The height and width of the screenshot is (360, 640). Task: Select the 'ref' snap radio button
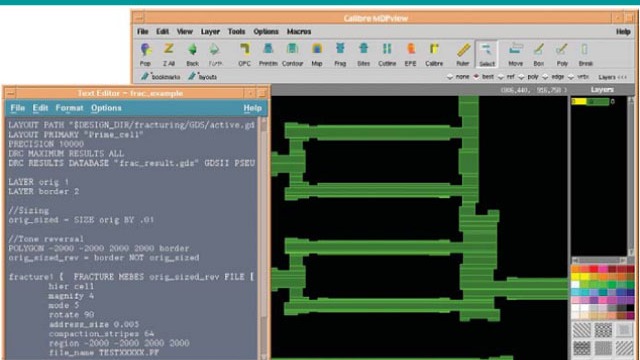coord(501,77)
